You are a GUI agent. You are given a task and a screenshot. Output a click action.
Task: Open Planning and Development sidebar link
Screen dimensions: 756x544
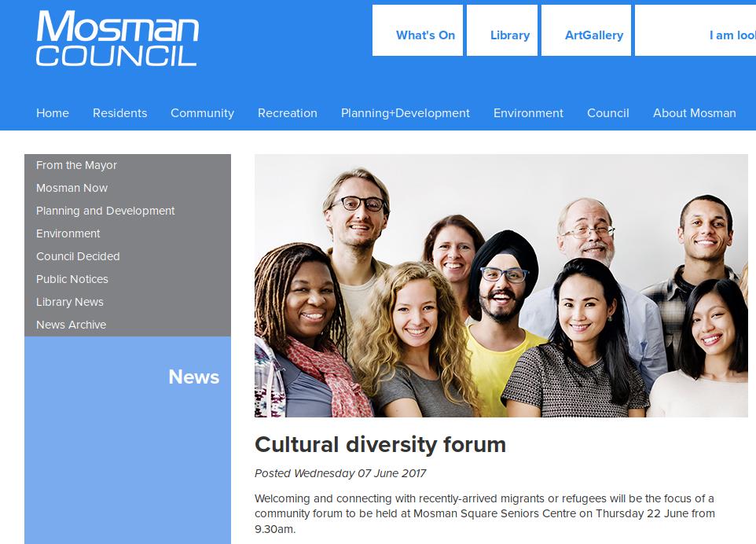pyautogui.click(x=105, y=211)
